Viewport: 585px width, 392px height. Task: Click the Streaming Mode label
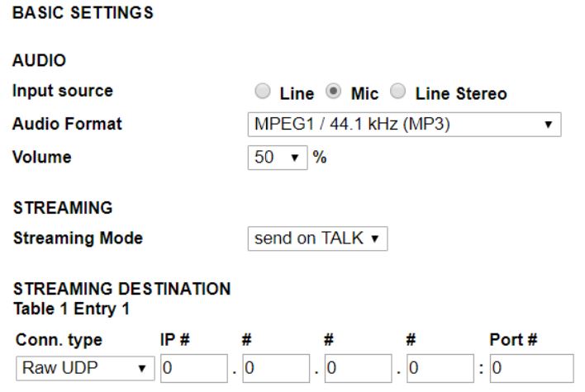pos(78,239)
